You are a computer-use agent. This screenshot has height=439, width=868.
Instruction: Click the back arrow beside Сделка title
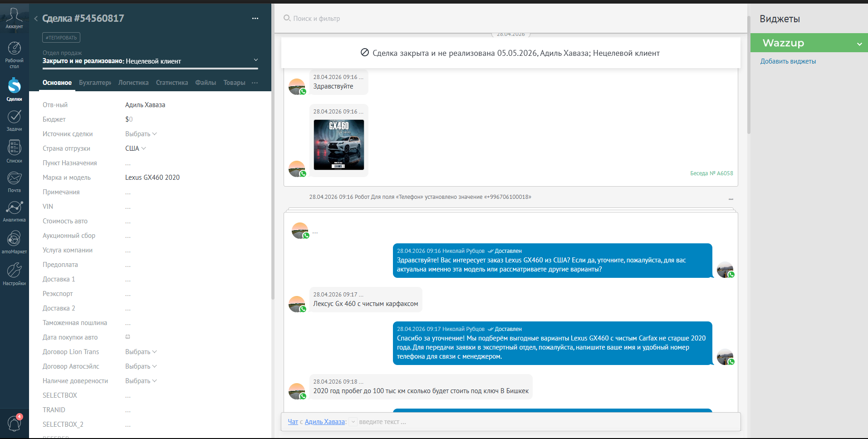point(36,19)
